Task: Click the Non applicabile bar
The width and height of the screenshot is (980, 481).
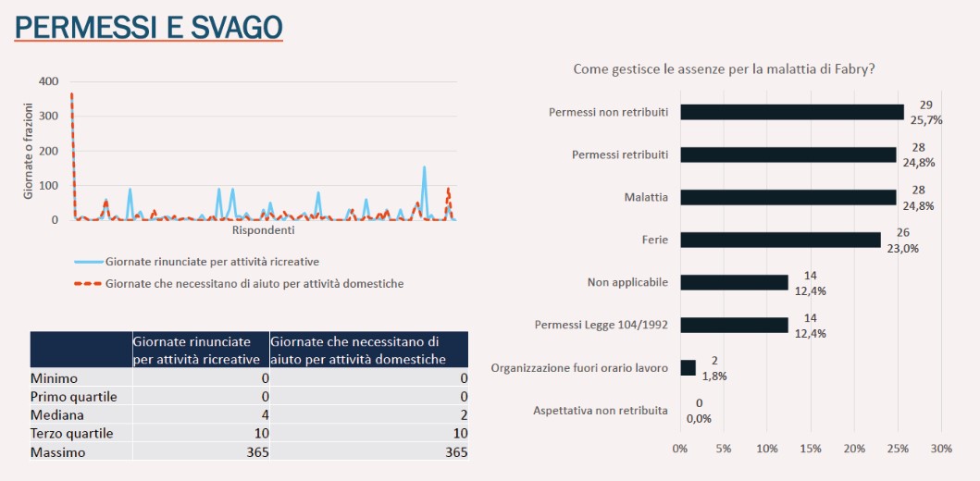Action: [x=735, y=282]
